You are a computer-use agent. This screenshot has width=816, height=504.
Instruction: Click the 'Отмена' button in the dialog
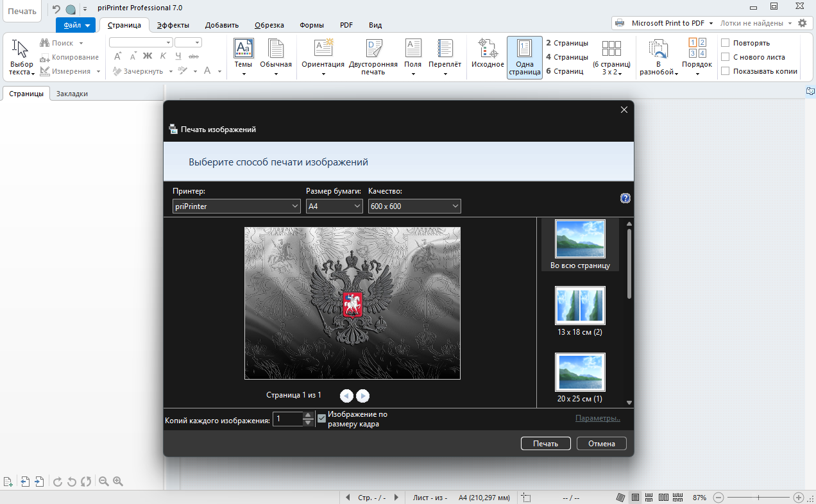coord(602,444)
